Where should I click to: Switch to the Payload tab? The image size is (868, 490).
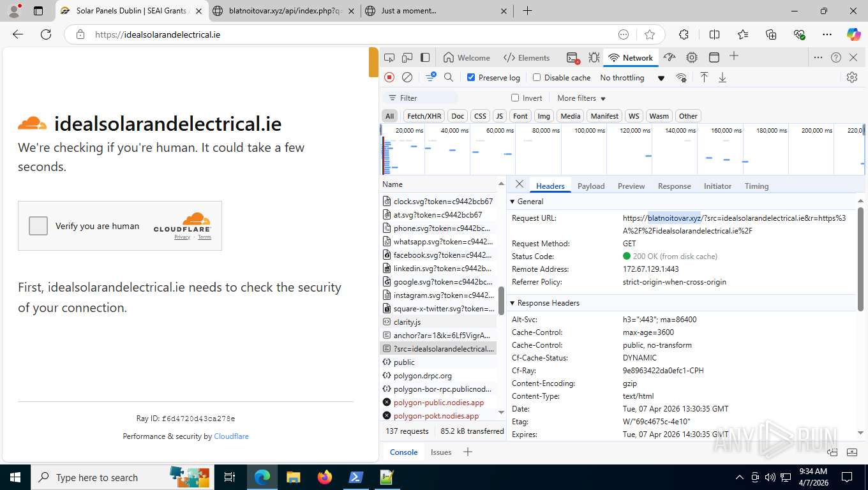click(590, 186)
